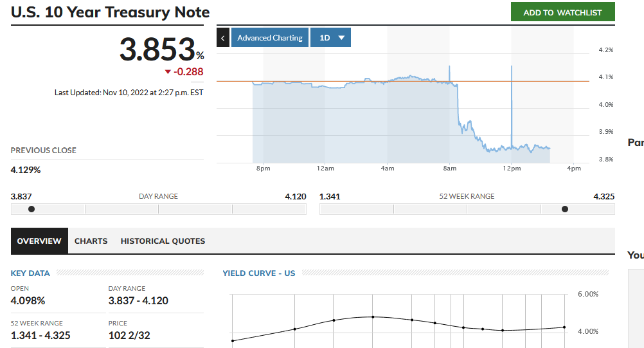
Task: Click the back chevron beside Advanced Charting
Action: click(223, 38)
